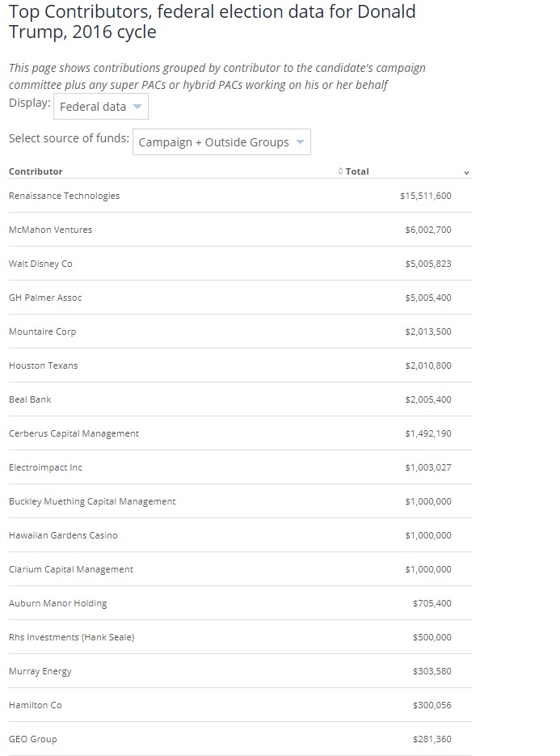Select the Beal Bank contributor name
560x756 pixels.
pyautogui.click(x=30, y=399)
